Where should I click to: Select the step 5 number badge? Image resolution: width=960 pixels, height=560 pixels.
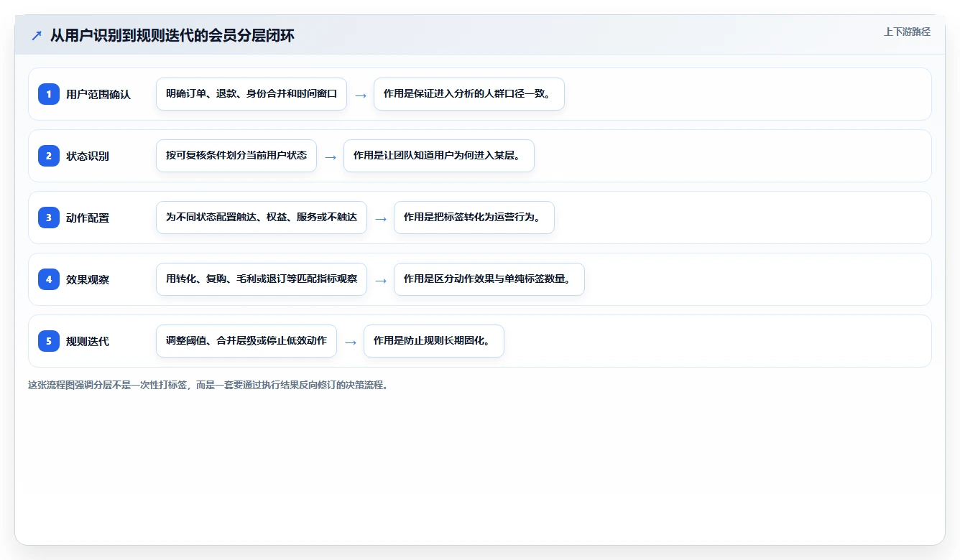pyautogui.click(x=49, y=341)
